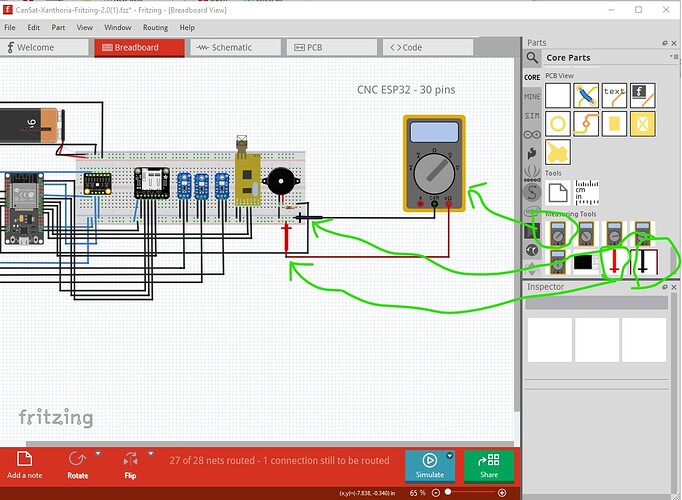Expand the Flip options arrow
Screen dimensions: 682x500
coord(151,453)
